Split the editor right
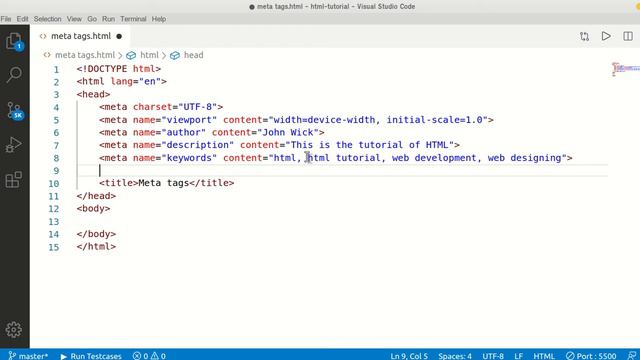 pyautogui.click(x=628, y=36)
